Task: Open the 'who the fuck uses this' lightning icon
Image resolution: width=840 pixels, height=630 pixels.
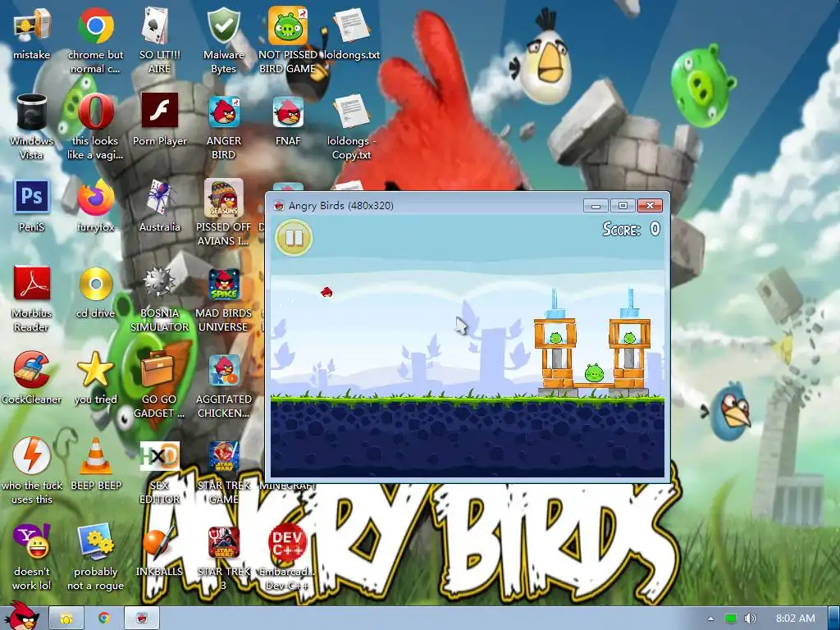Action: coord(32,456)
